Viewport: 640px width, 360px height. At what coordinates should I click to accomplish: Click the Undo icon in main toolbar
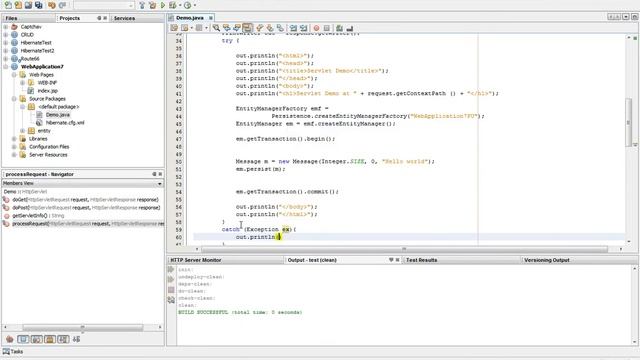coord(52,5)
